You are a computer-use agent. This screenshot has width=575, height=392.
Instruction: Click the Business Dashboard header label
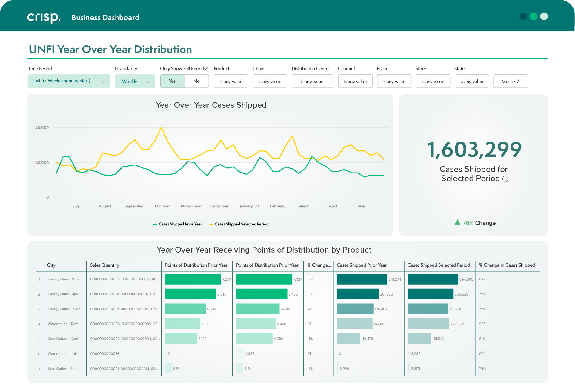105,17
